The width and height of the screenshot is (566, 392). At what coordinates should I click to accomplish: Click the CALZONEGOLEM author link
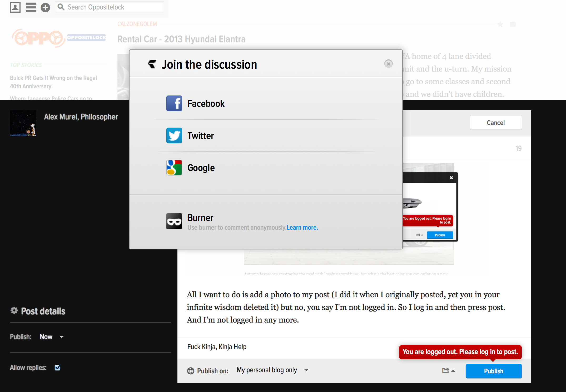point(137,24)
